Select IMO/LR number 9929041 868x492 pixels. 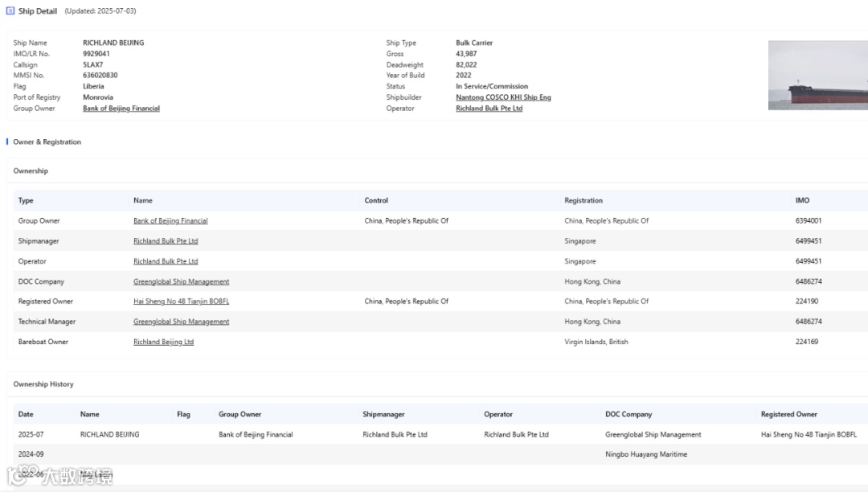pos(96,54)
